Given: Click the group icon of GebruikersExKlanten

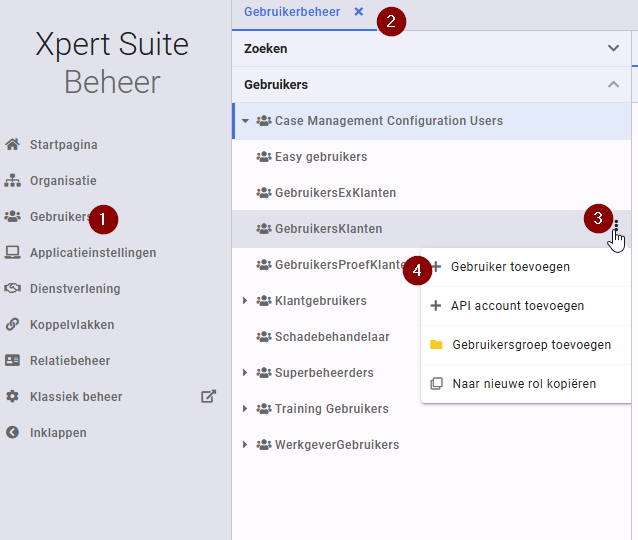Looking at the screenshot, I should (264, 192).
